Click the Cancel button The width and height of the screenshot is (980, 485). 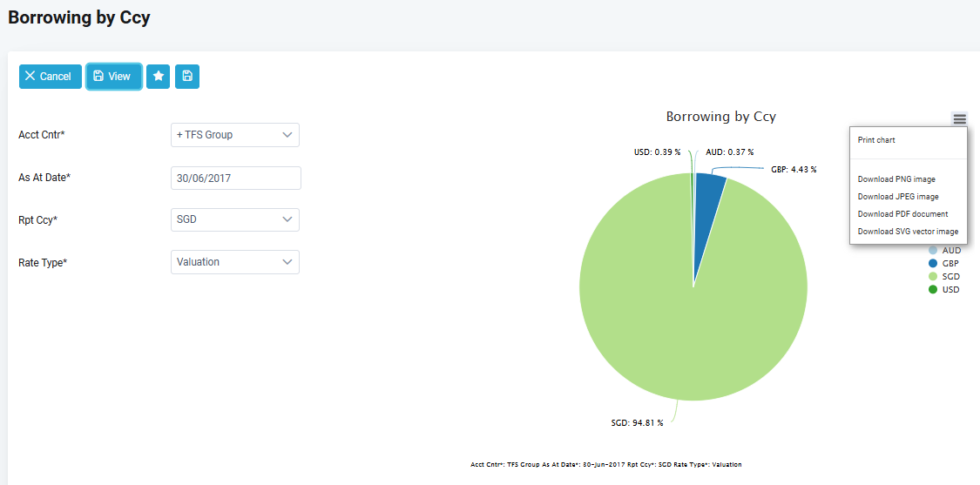50,77
